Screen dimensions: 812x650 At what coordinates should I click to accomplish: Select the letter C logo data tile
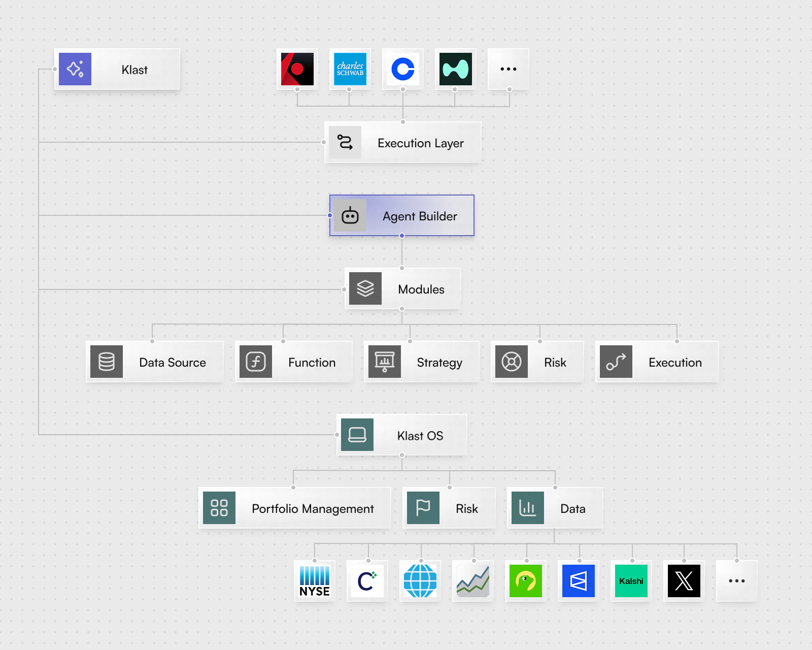click(367, 581)
